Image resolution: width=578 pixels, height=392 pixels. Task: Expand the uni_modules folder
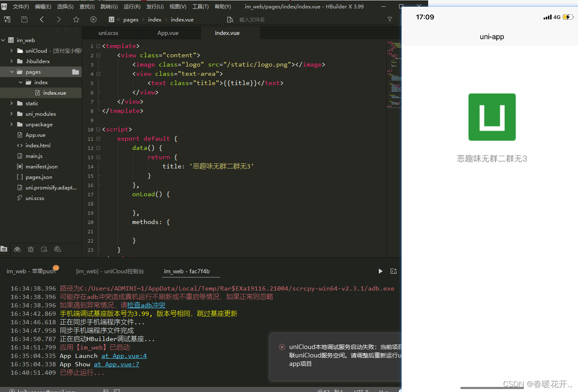click(x=11, y=114)
